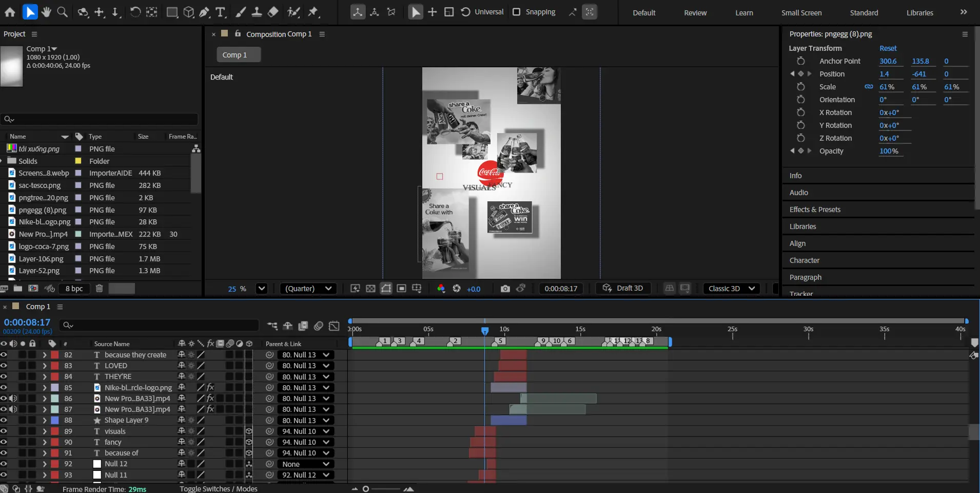The width and height of the screenshot is (980, 493).
Task: Select the Puppet Pin tool
Action: (x=313, y=12)
